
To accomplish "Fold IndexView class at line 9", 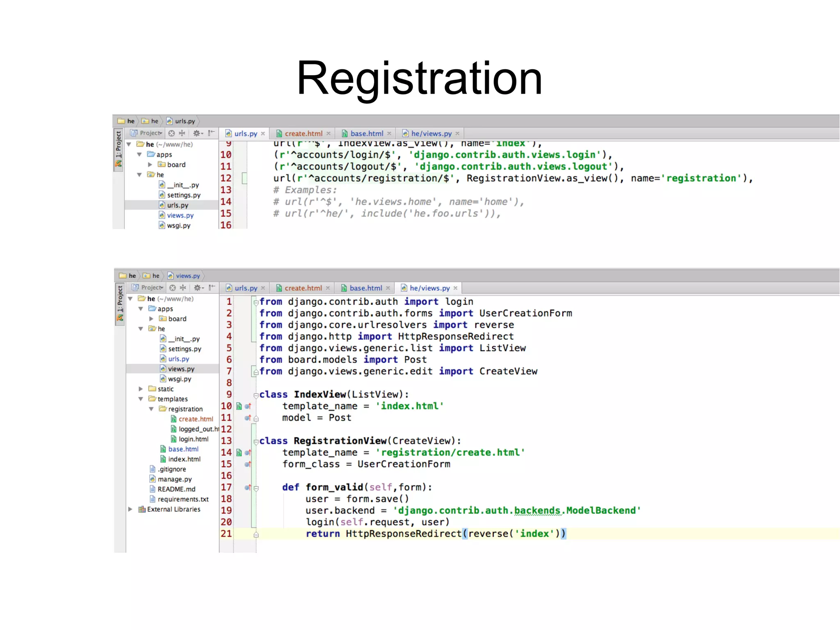I will pos(256,396).
